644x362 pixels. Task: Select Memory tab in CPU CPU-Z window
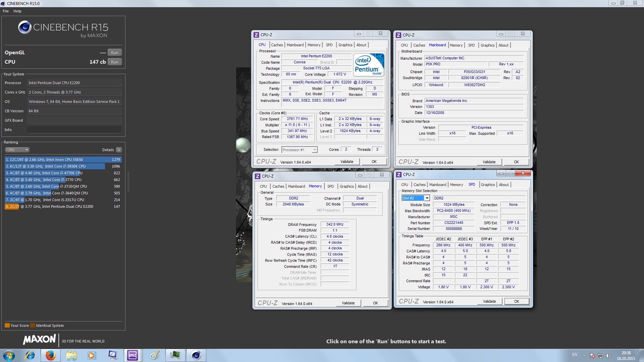click(x=314, y=45)
